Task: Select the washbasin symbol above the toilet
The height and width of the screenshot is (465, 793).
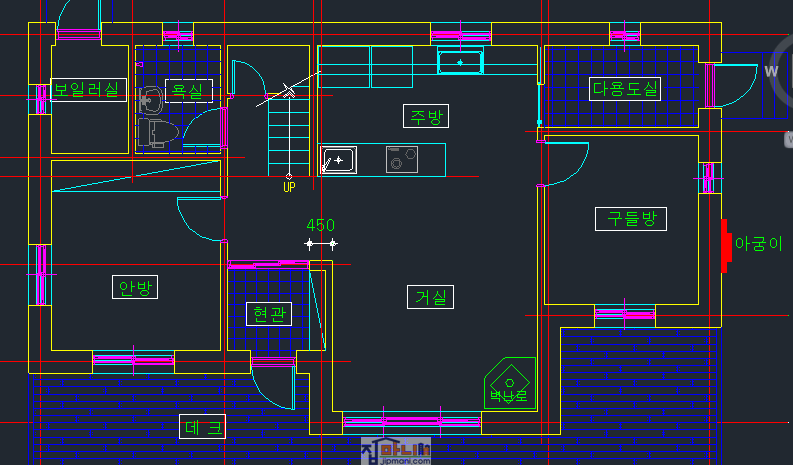Action: 151,99
